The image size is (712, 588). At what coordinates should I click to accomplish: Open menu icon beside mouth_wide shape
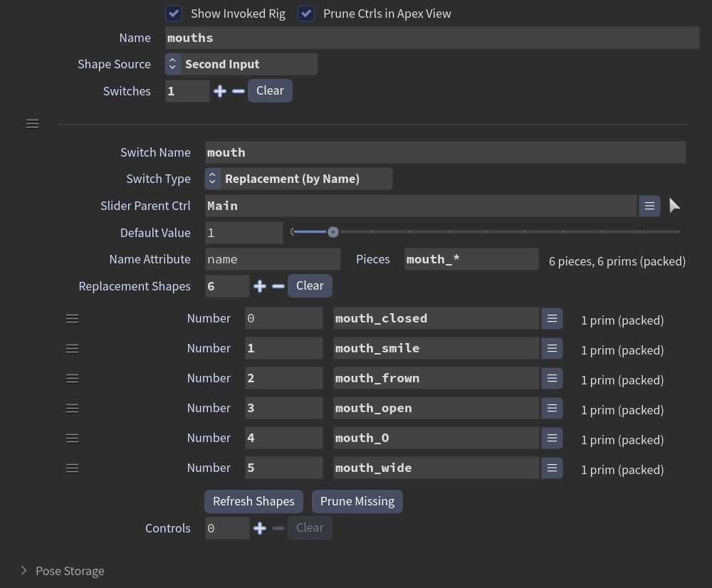tap(552, 468)
